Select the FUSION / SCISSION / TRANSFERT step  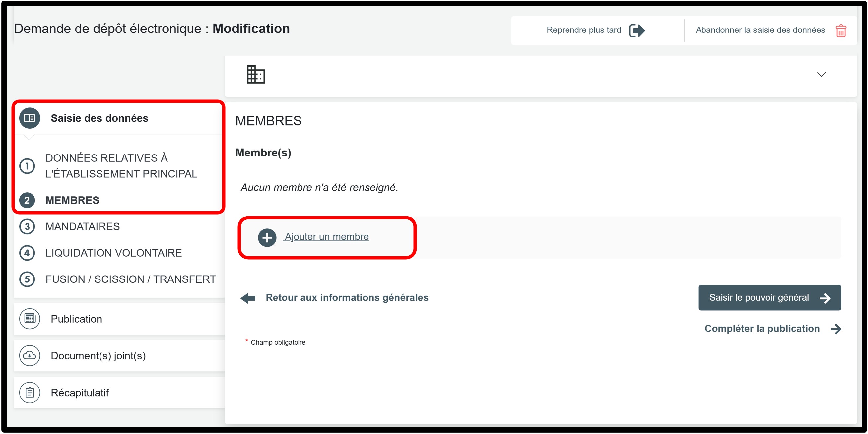click(130, 279)
